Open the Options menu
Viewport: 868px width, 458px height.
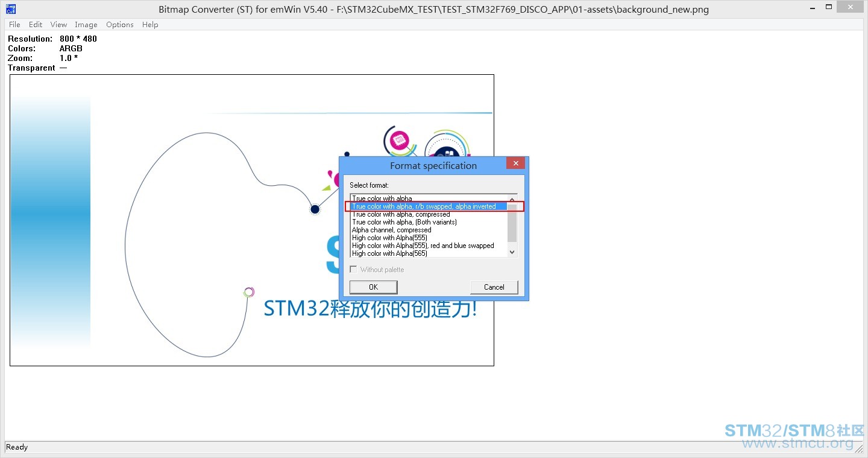coord(120,25)
